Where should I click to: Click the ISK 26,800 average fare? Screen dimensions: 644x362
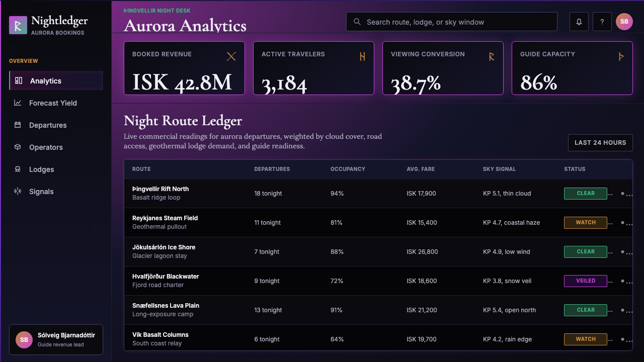tap(422, 251)
